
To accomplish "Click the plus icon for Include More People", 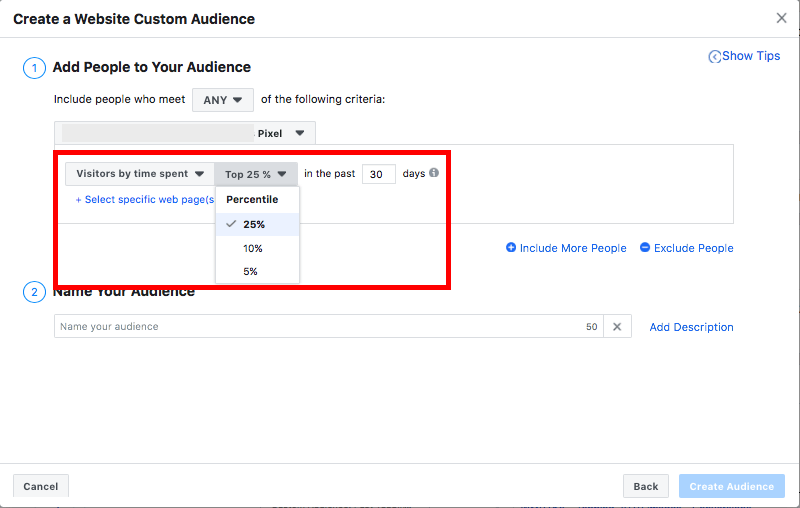I will [x=511, y=248].
